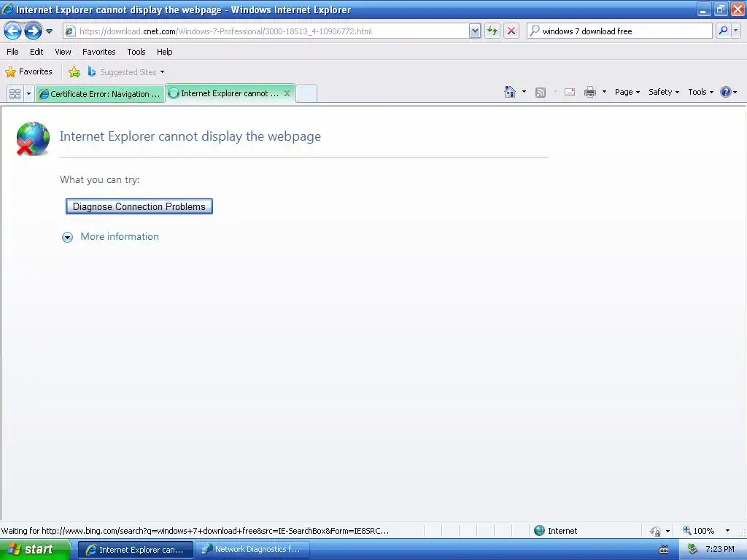This screenshot has width=747, height=560.
Task: Go back with the Back arrow button
Action: point(13,31)
